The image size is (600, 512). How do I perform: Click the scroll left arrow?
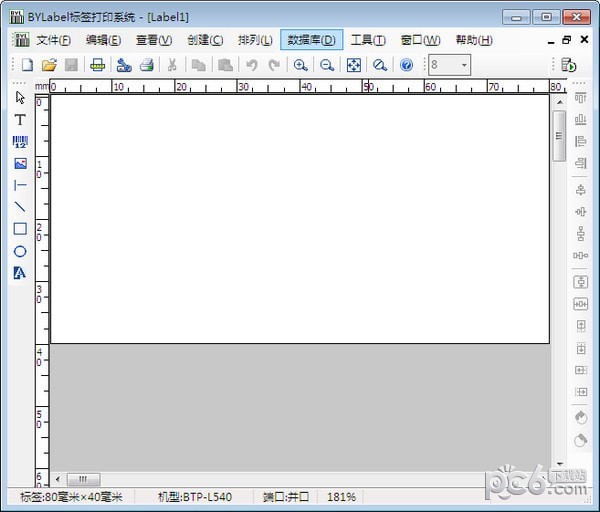click(x=58, y=479)
